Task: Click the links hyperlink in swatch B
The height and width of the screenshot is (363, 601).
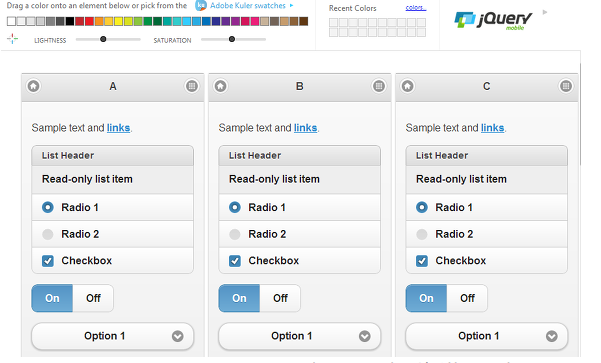Action: 305,128
